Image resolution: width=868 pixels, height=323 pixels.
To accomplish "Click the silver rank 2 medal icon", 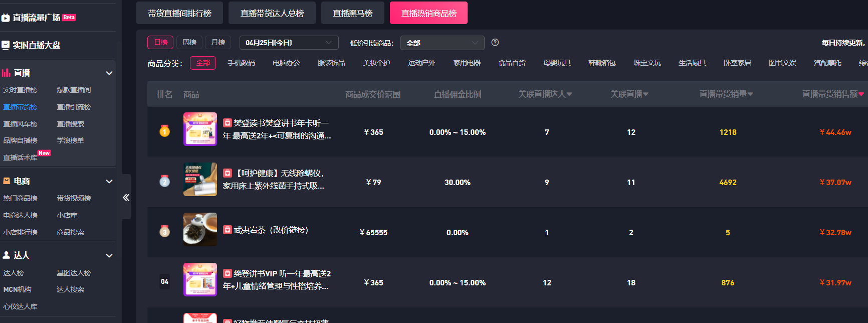I will [164, 182].
